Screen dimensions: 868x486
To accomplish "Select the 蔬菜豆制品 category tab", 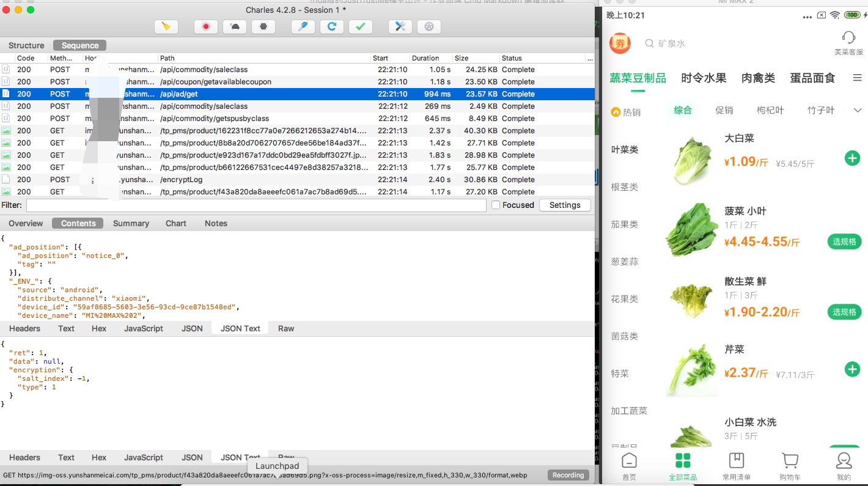I will coord(638,78).
